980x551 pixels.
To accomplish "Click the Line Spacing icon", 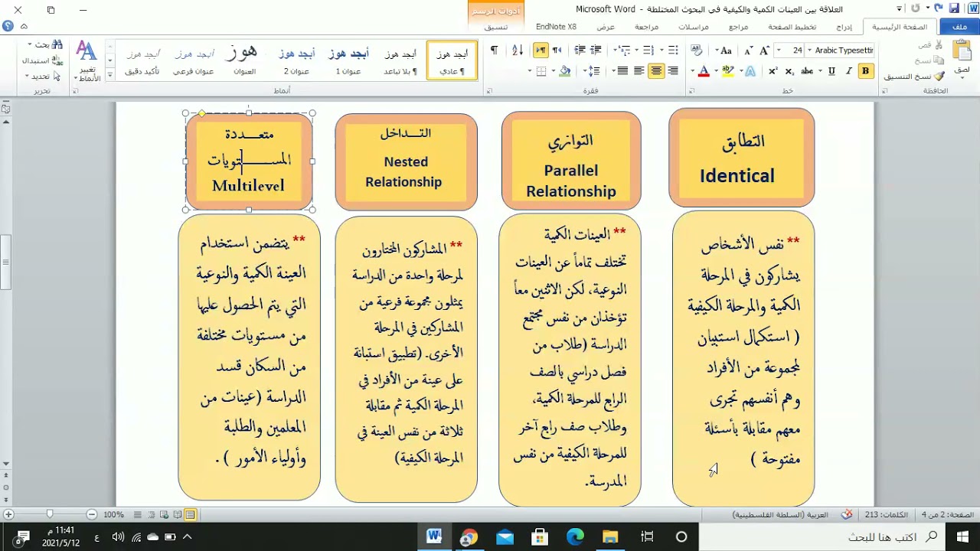I will (x=593, y=71).
